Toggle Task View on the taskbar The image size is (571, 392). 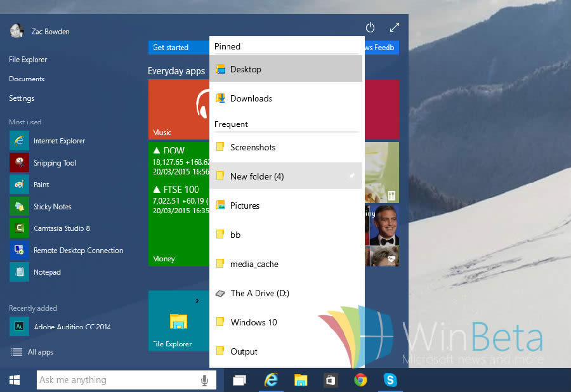239,379
